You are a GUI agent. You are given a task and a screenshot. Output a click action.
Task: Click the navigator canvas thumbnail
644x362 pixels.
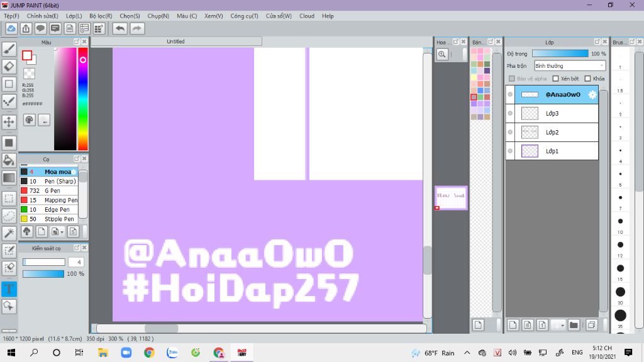pos(451,198)
